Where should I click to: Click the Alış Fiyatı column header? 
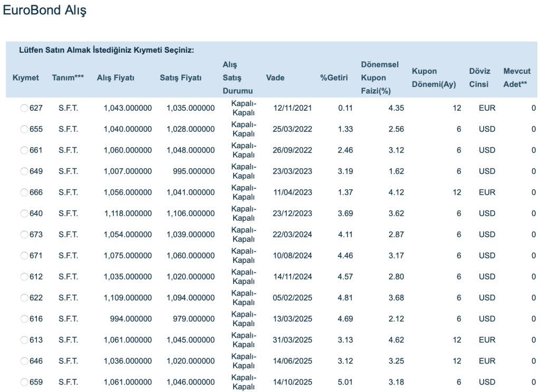pos(115,78)
